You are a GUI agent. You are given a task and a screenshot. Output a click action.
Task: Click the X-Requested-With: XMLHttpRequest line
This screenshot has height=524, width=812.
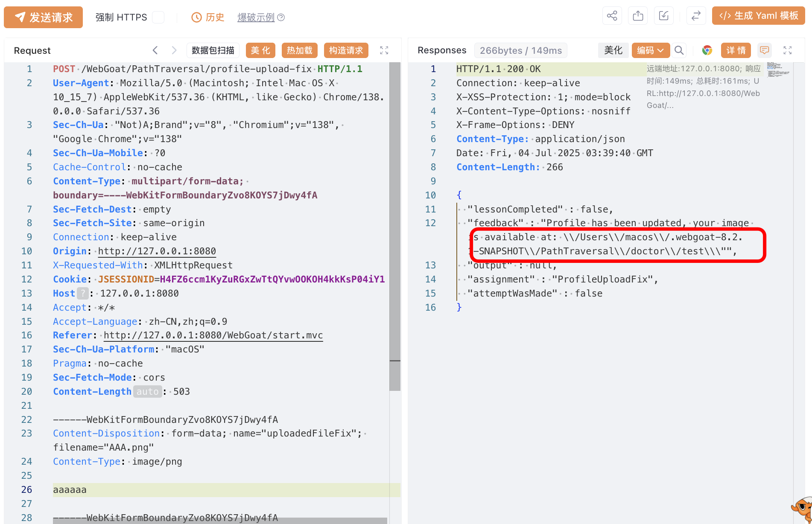[143, 265]
